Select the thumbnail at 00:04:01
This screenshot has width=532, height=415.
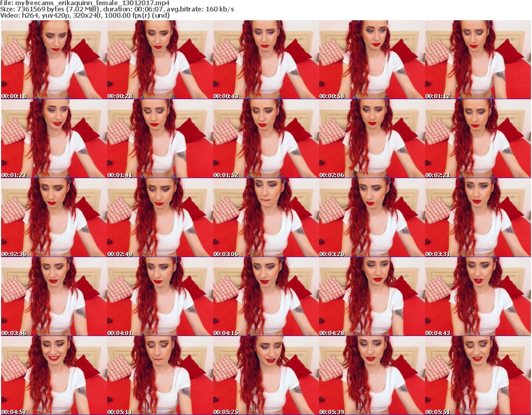160,296
